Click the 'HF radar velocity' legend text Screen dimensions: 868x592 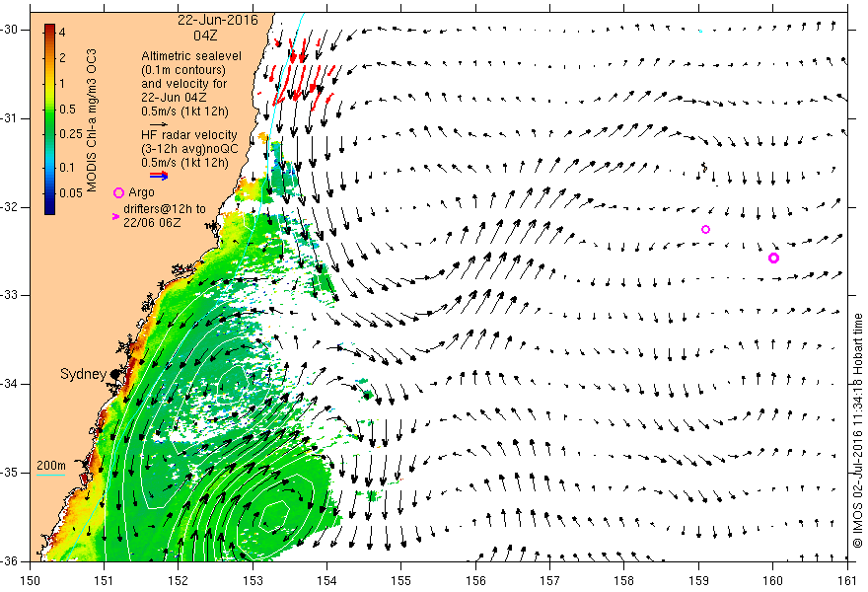click(188, 135)
